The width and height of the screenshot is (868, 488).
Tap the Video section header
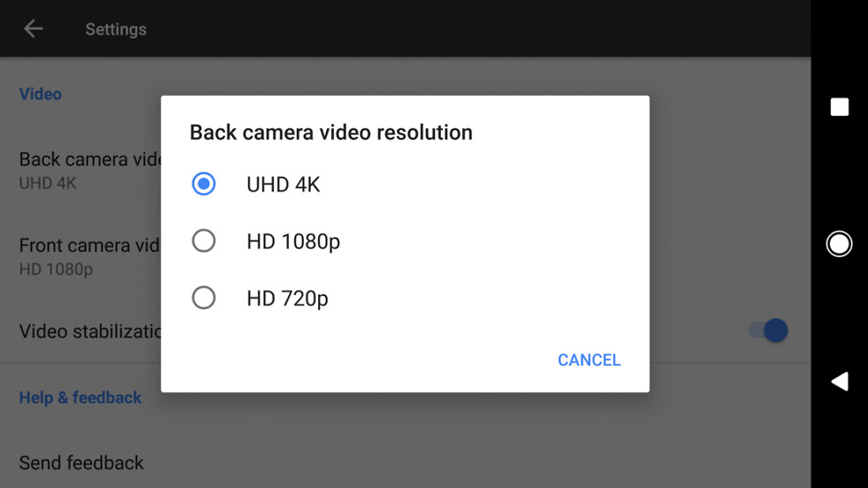41,94
